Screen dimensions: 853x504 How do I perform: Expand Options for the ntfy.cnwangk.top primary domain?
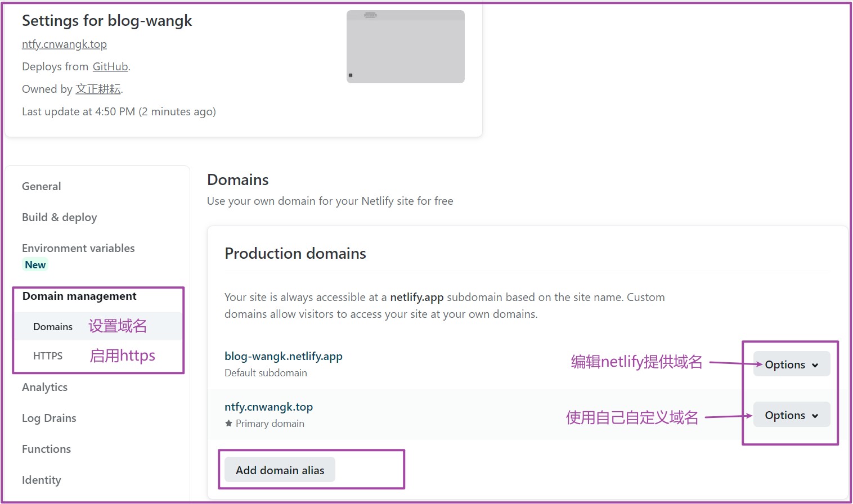[x=792, y=415]
